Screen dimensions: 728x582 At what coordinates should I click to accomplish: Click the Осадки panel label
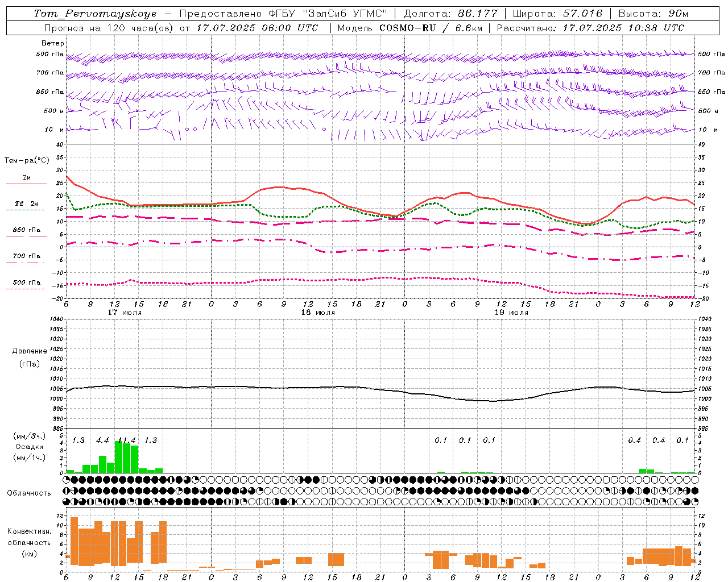tap(29, 447)
